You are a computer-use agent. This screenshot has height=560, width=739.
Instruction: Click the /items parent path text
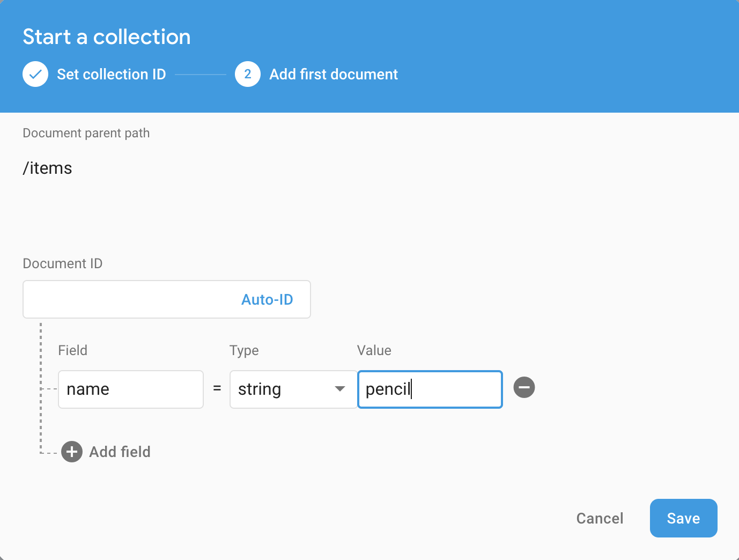click(x=47, y=168)
